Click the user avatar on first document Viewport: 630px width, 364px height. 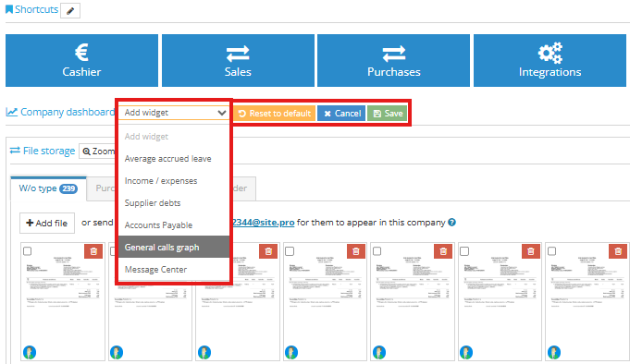point(30,352)
